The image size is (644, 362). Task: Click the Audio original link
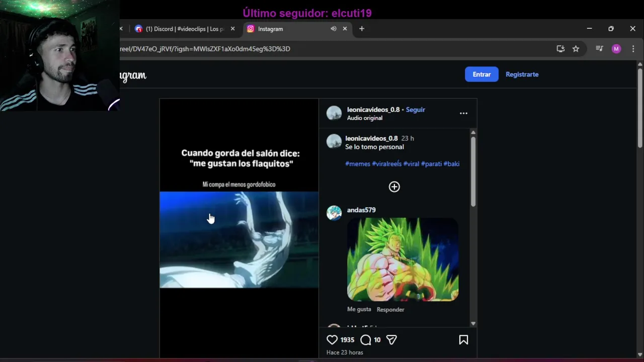pos(365,118)
